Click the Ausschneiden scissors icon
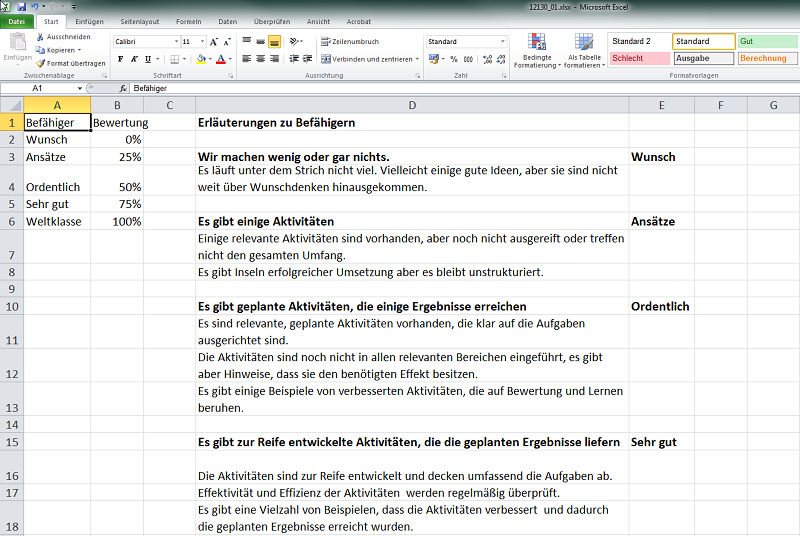Image resolution: width=800 pixels, height=536 pixels. (40, 37)
